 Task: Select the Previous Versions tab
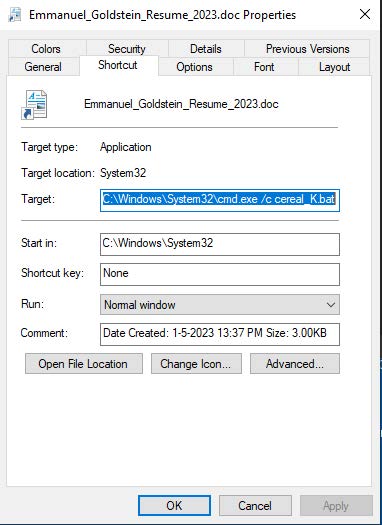pos(307,49)
